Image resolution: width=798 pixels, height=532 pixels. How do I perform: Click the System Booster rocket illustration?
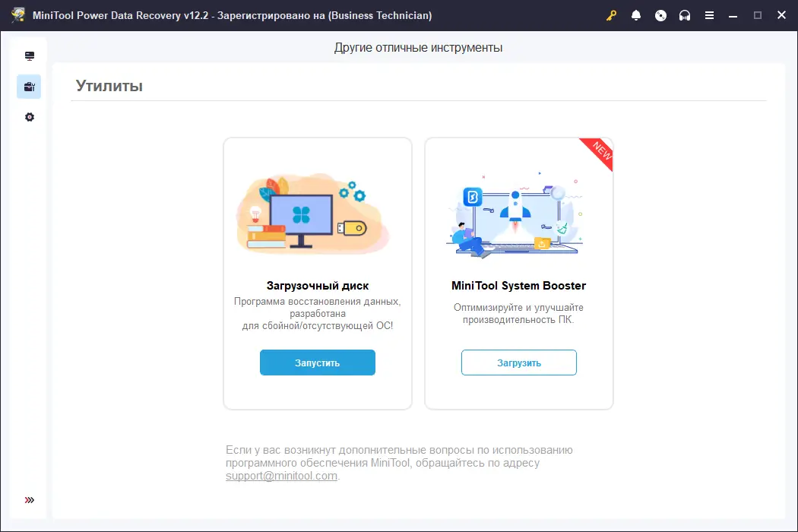click(515, 215)
